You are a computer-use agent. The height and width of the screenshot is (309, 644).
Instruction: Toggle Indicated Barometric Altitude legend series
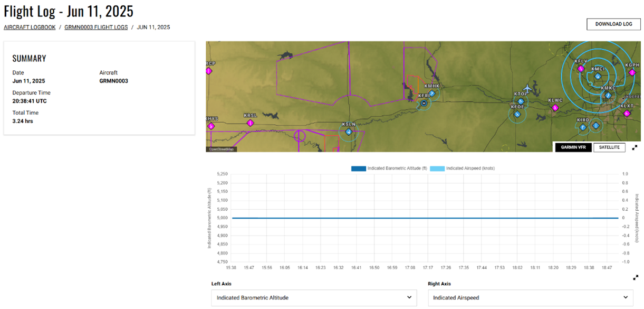(389, 168)
